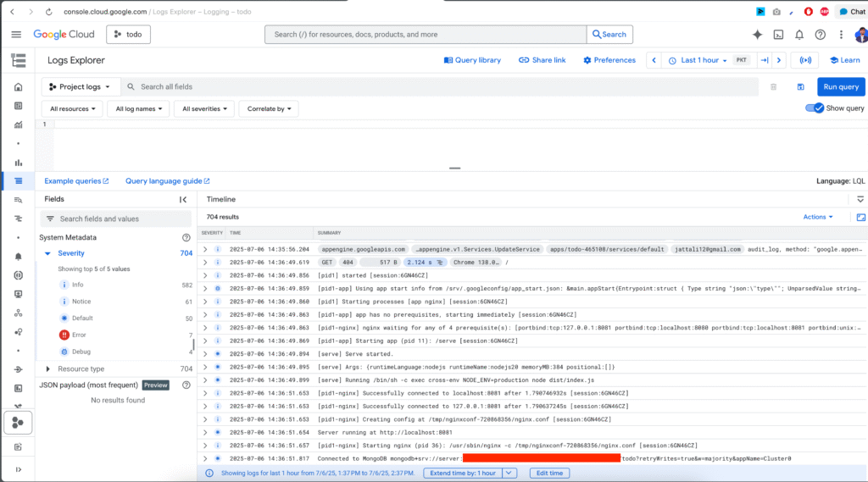
Task: Open the Actions dropdown menu
Action: (818, 217)
